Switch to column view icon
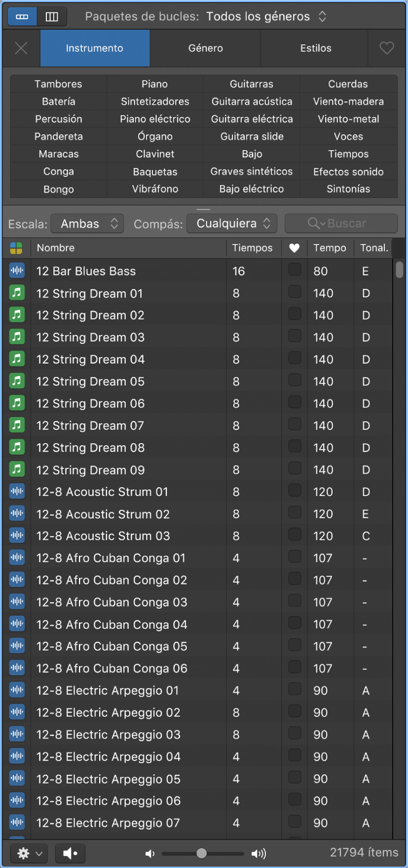408x868 pixels. (x=52, y=17)
